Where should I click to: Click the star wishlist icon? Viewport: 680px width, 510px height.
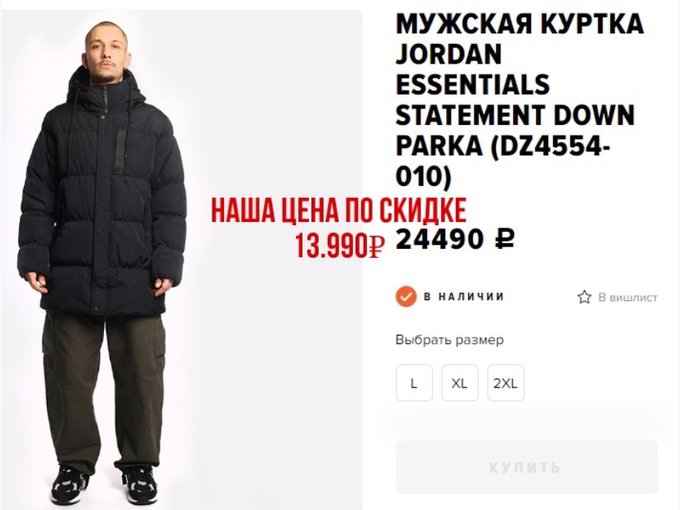(x=584, y=297)
